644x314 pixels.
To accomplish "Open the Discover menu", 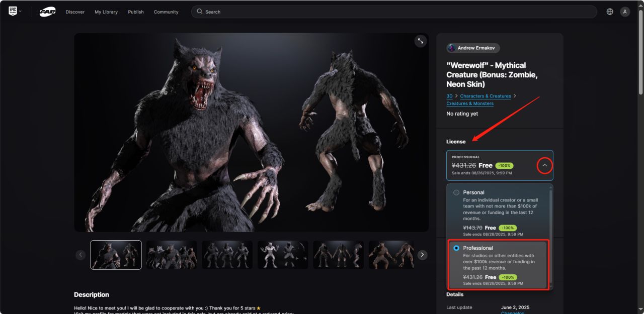I will pos(75,12).
